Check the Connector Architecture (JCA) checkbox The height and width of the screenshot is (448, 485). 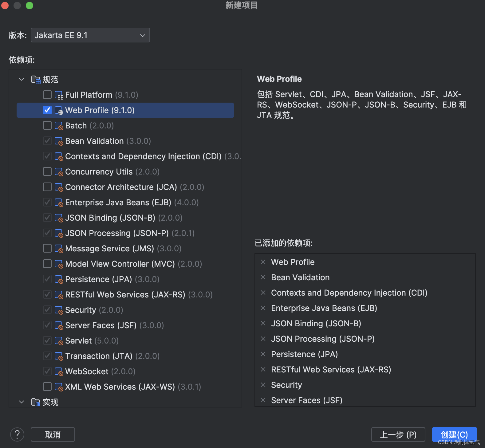47,187
